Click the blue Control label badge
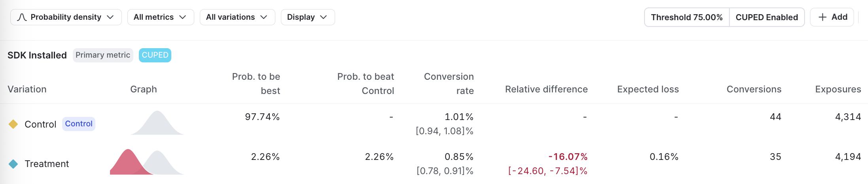This screenshot has width=868, height=184. pos(79,124)
